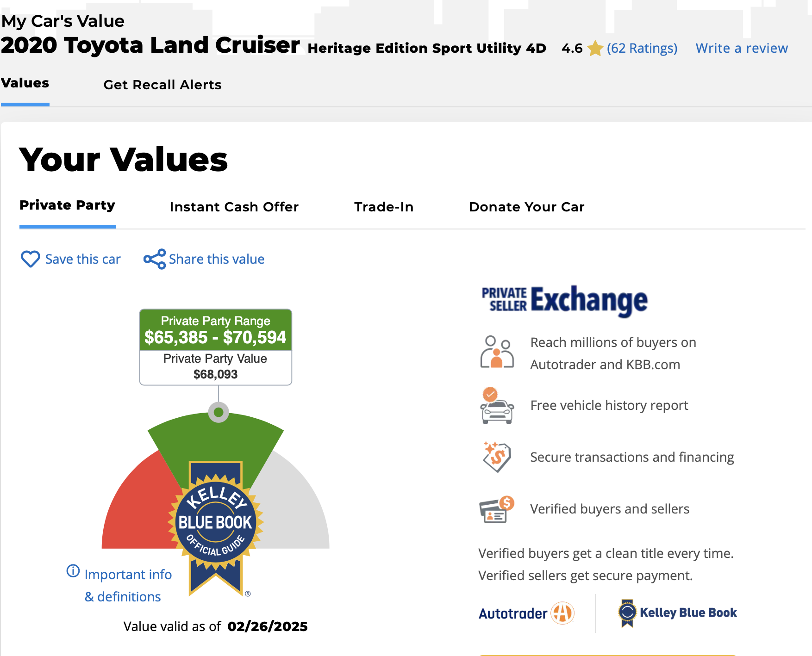Click the Private Party Value $68,093 text
The height and width of the screenshot is (656, 812).
[x=216, y=366]
